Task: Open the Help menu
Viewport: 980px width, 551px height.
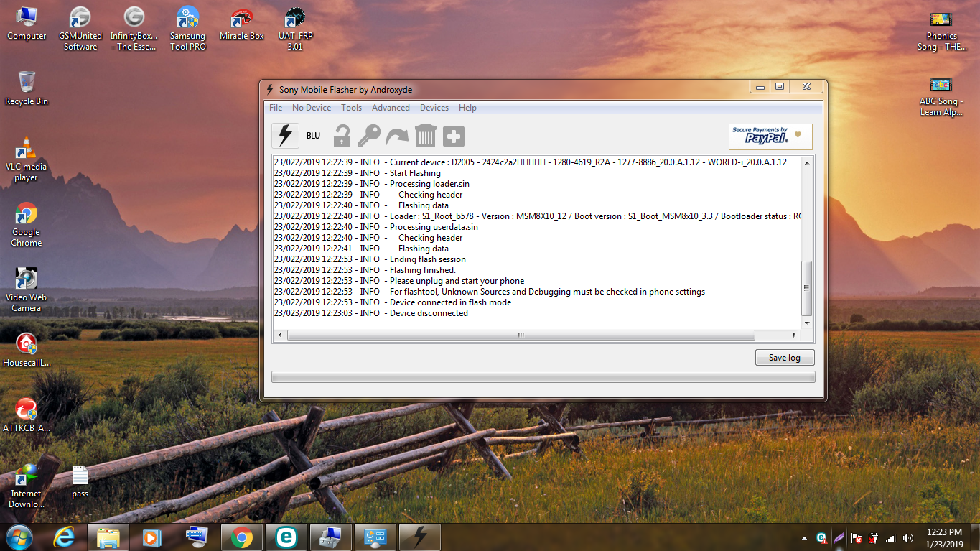Action: (467, 108)
